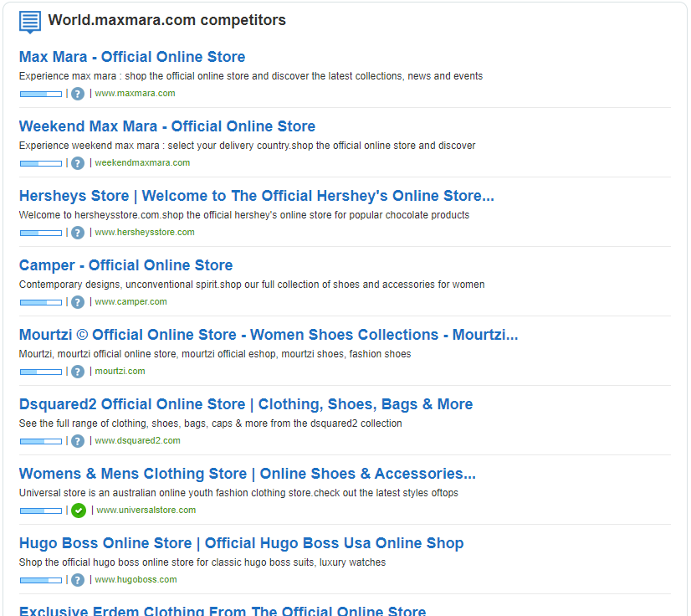This screenshot has width=691, height=616.
Task: Click the question mark icon for weekendmaxmara.com
Action: (x=78, y=163)
